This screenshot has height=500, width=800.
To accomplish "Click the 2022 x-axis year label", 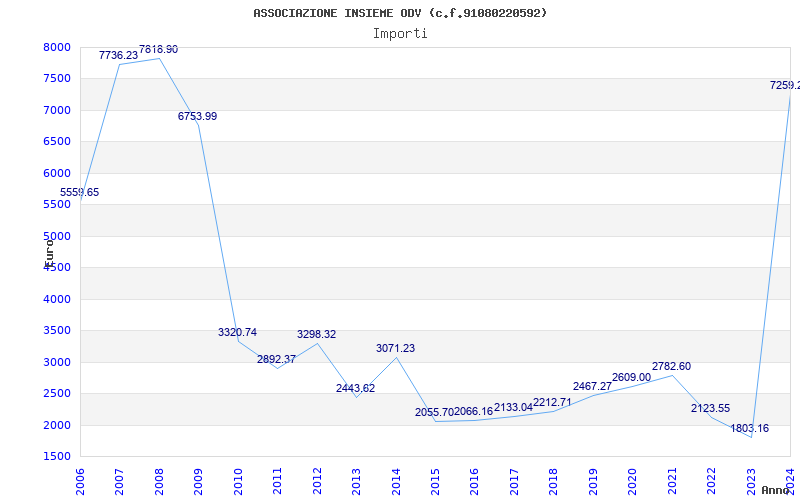I will pyautogui.click(x=711, y=482).
